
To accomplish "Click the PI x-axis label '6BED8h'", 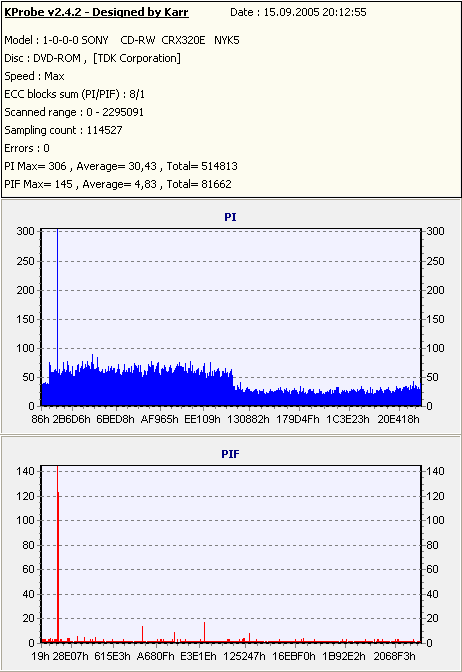I will tap(115, 419).
